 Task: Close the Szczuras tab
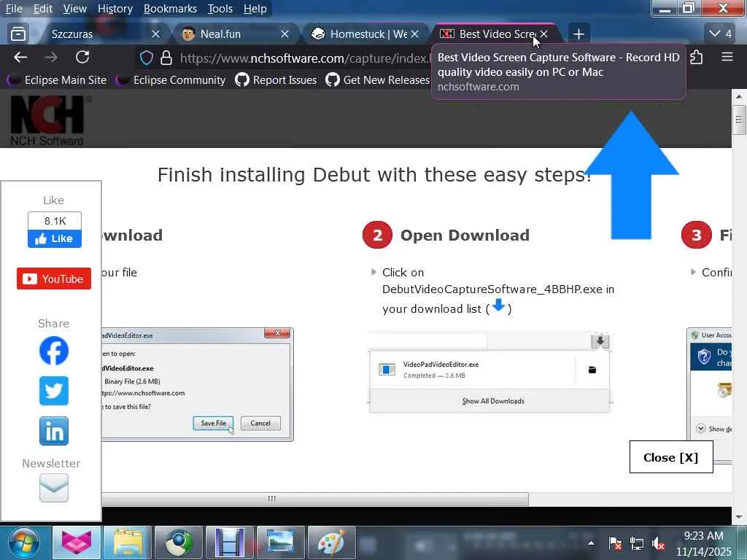click(x=155, y=34)
